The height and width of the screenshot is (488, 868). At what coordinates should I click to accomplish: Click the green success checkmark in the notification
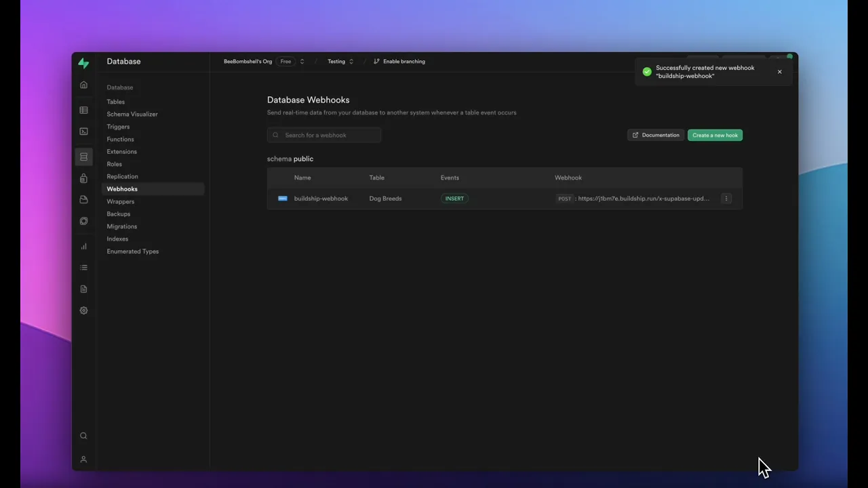[647, 72]
